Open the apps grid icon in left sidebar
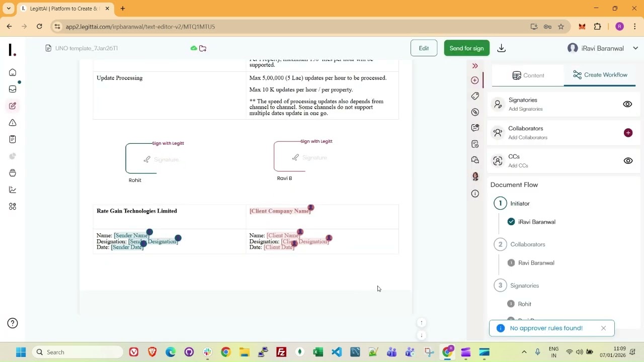This screenshot has height=362, width=644. 13,207
